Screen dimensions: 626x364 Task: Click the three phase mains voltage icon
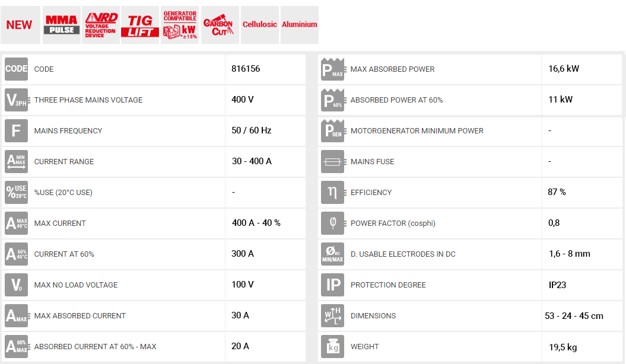tap(16, 100)
